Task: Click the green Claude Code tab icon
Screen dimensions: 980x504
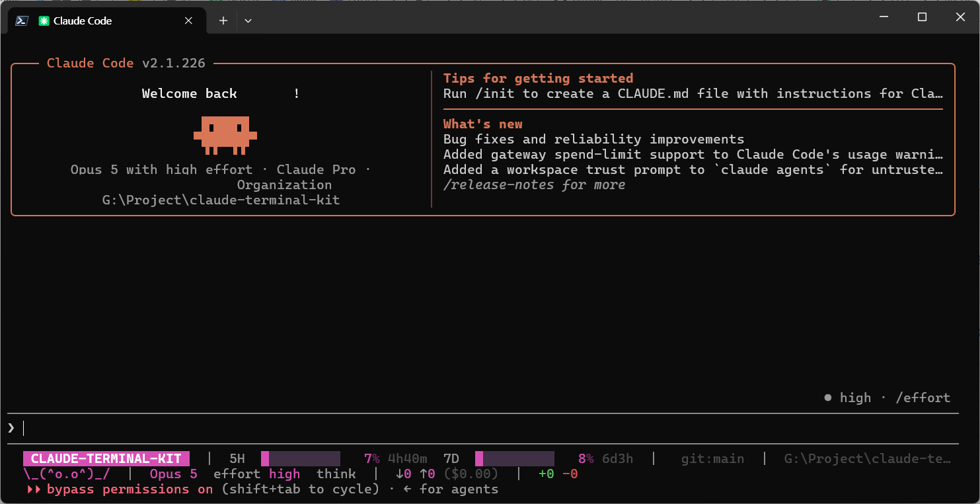Action: pos(44,21)
